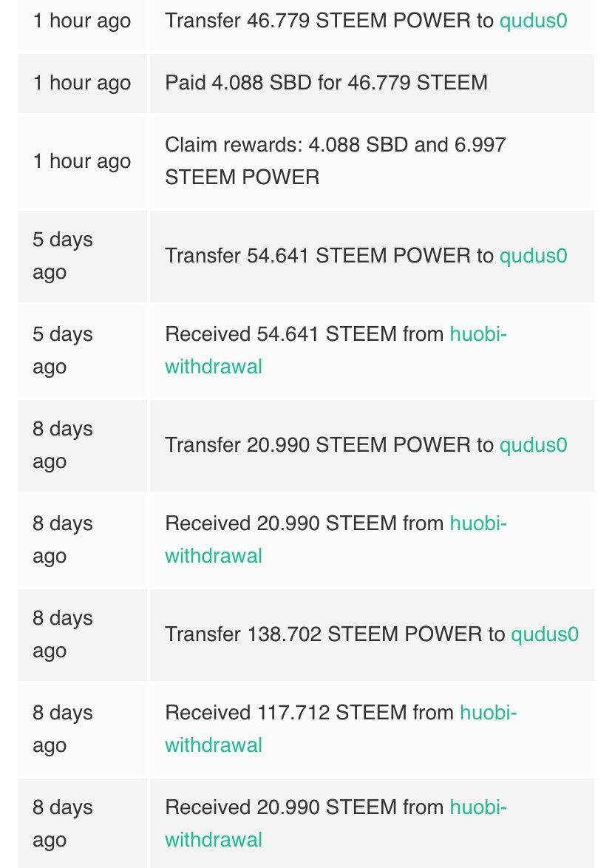The image size is (612, 868).
Task: Click "5 days ago" beside Transfer 54.641 row
Action: [63, 256]
